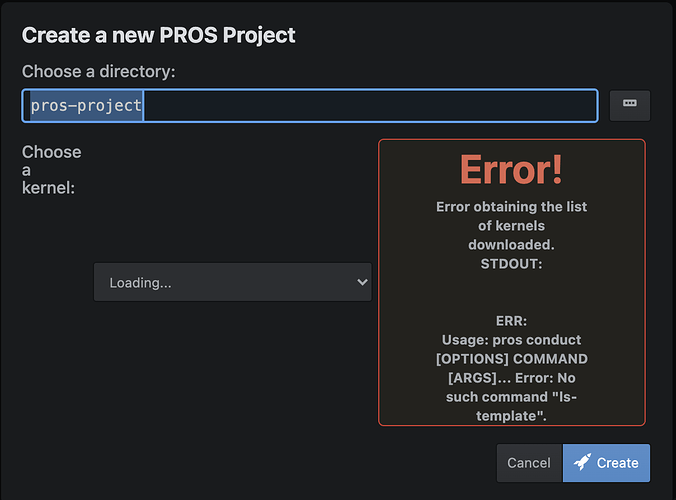This screenshot has height=500, width=676.
Task: Click the red Error! heading
Action: [511, 170]
